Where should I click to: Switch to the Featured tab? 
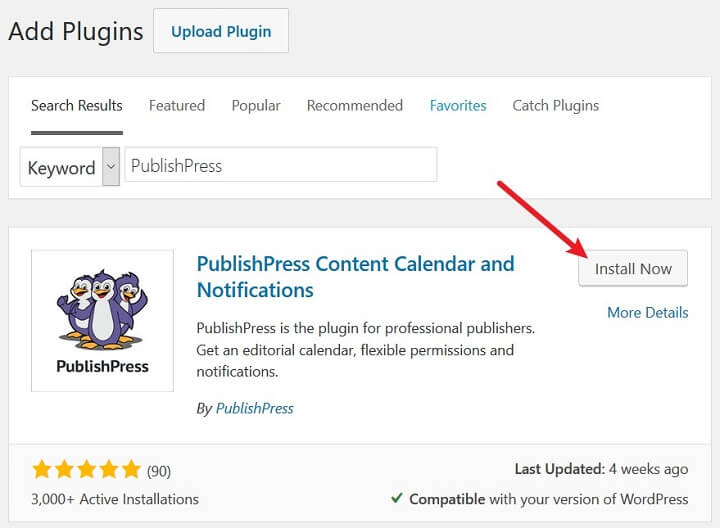click(x=177, y=106)
